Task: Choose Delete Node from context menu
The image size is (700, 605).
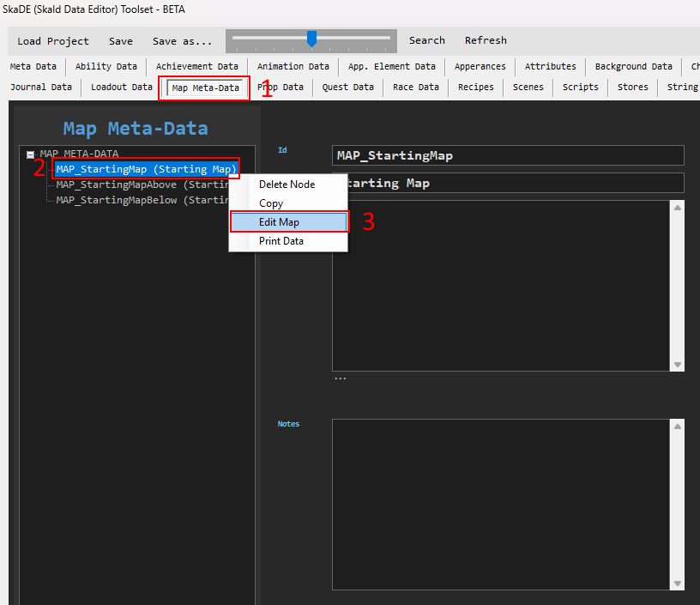Action: click(x=287, y=185)
